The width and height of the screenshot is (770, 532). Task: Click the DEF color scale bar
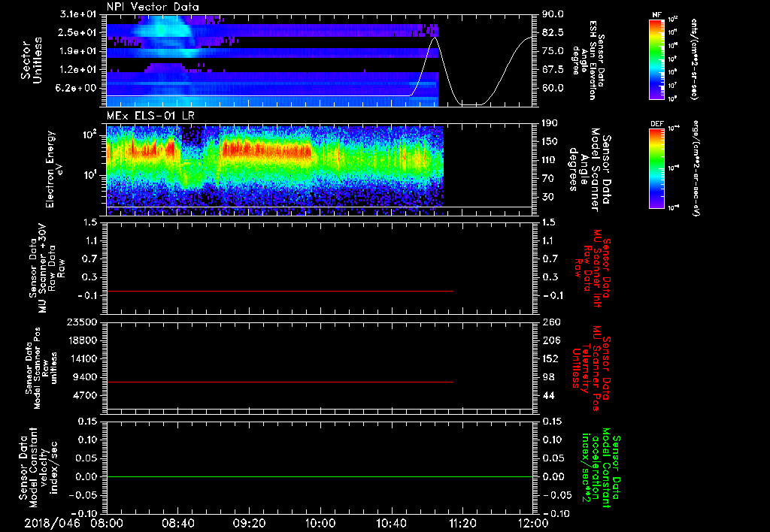656,168
